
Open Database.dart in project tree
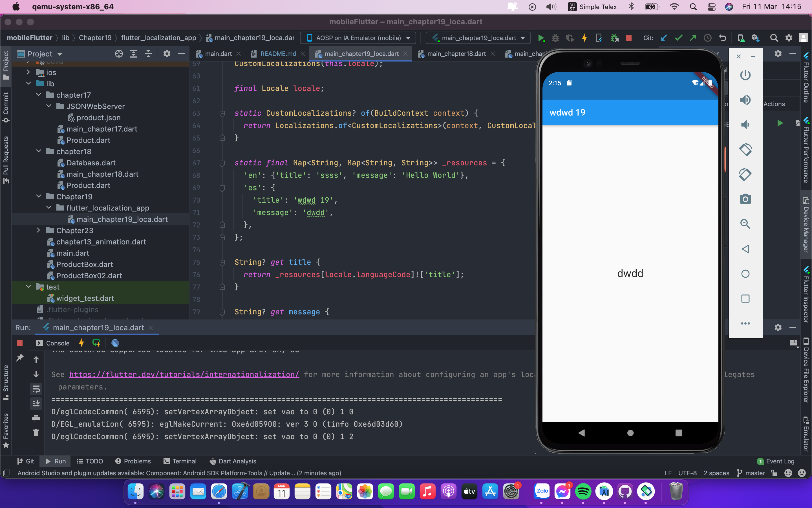(91, 163)
